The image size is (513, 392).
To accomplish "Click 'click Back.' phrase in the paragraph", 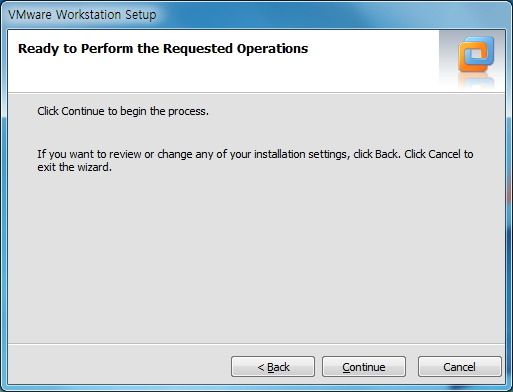I will pyautogui.click(x=377, y=154).
